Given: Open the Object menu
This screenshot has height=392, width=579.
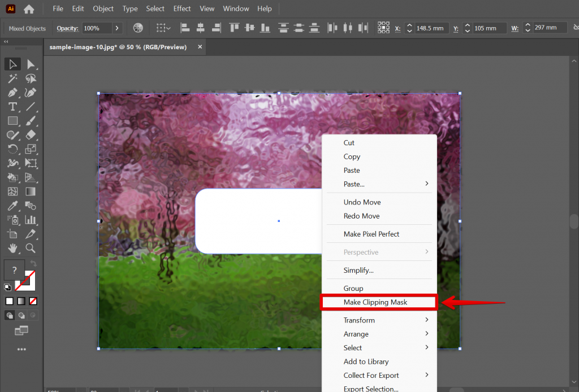Looking at the screenshot, I should point(103,8).
